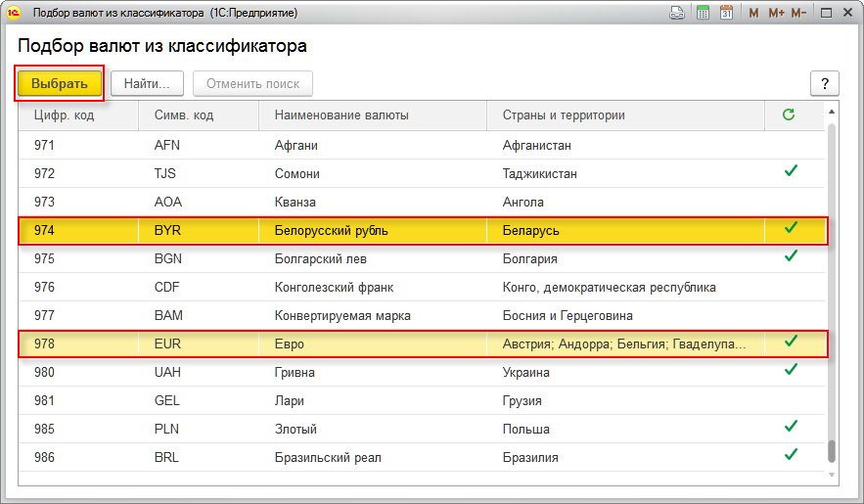Click the M- memory subtract button
The image size is (864, 504).
tap(798, 13)
